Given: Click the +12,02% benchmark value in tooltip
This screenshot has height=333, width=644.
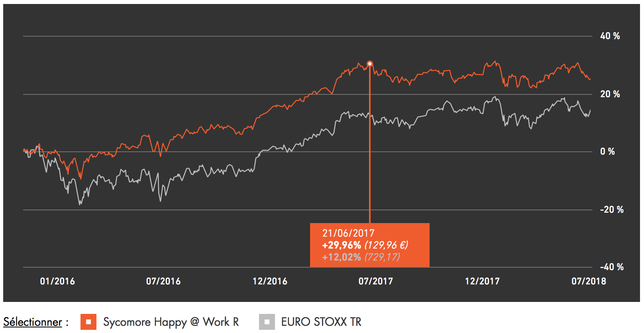Looking at the screenshot, I should 342,257.
